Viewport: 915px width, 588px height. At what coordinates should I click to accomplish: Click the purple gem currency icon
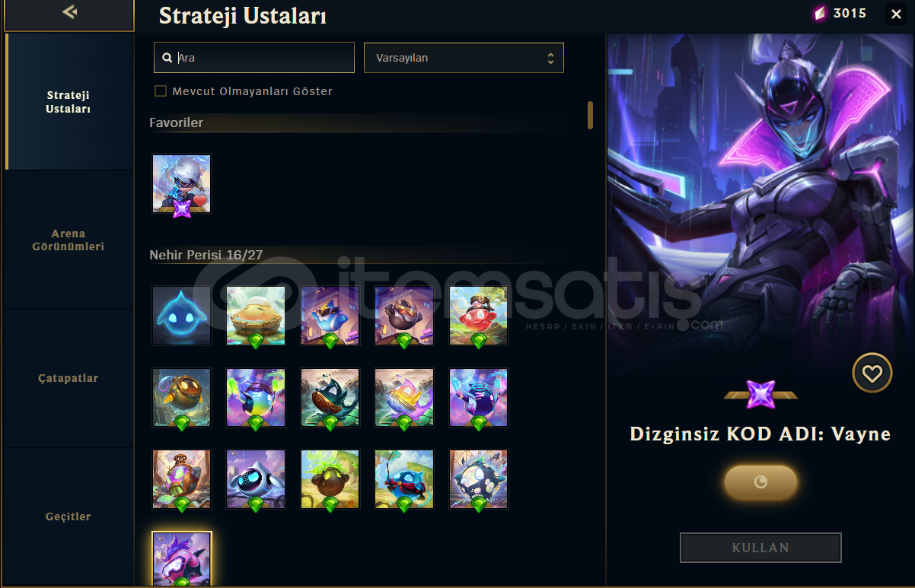point(820,14)
